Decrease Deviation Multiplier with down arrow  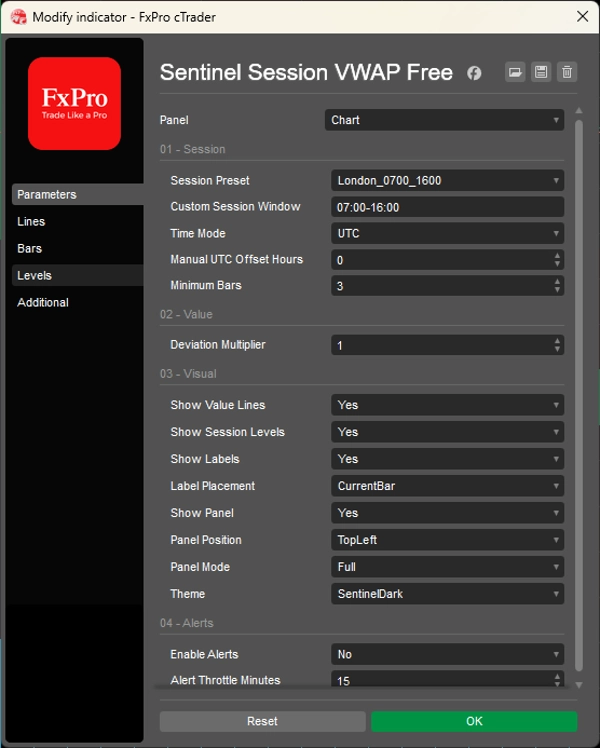tap(557, 349)
